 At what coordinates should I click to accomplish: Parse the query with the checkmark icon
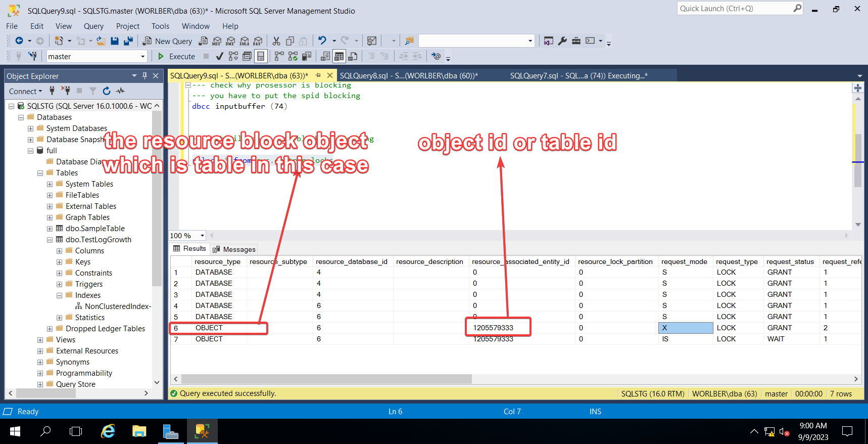219,56
